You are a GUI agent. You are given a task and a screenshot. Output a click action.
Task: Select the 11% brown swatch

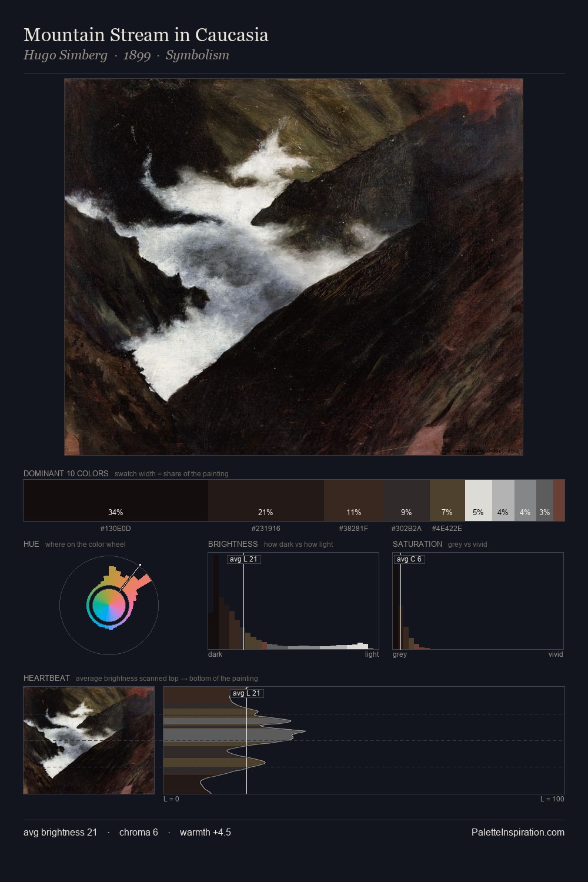tap(354, 500)
